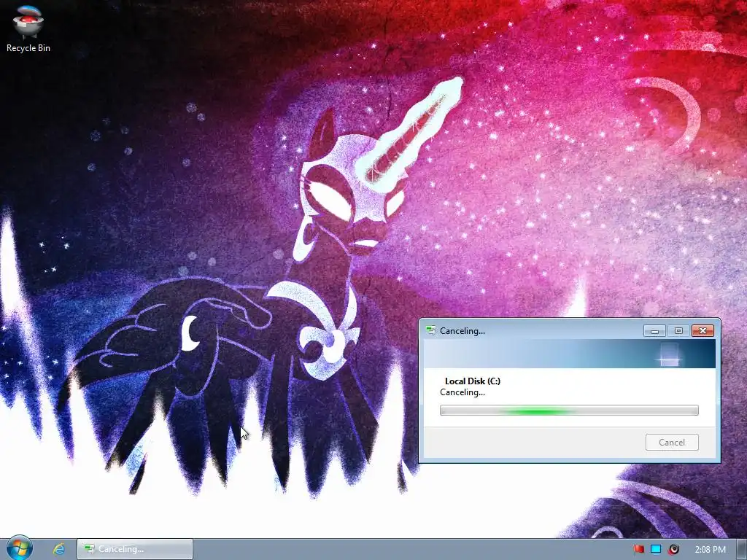Screen dimensions: 747x560
Task: Open the Windows Start orb
Action: [20, 548]
